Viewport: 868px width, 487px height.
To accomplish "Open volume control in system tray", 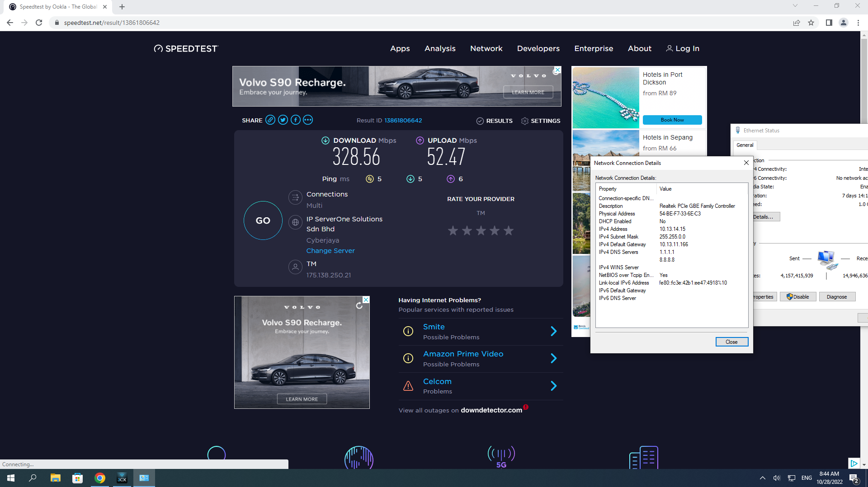I will tap(777, 478).
